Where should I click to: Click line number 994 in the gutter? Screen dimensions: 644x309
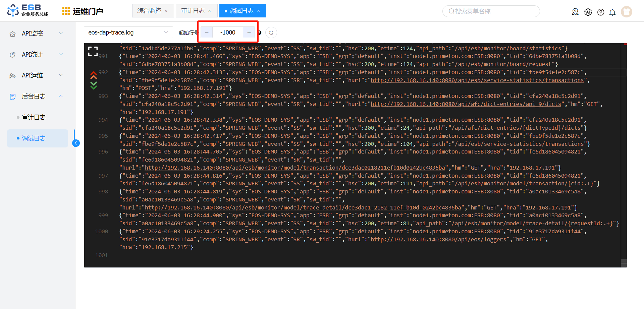coord(103,120)
